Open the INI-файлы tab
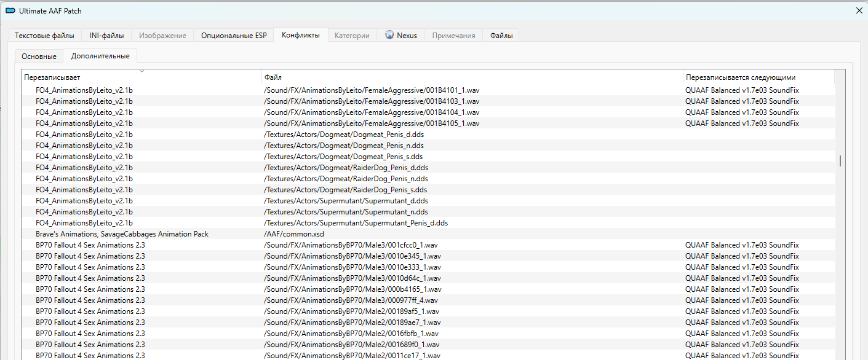 [106, 36]
